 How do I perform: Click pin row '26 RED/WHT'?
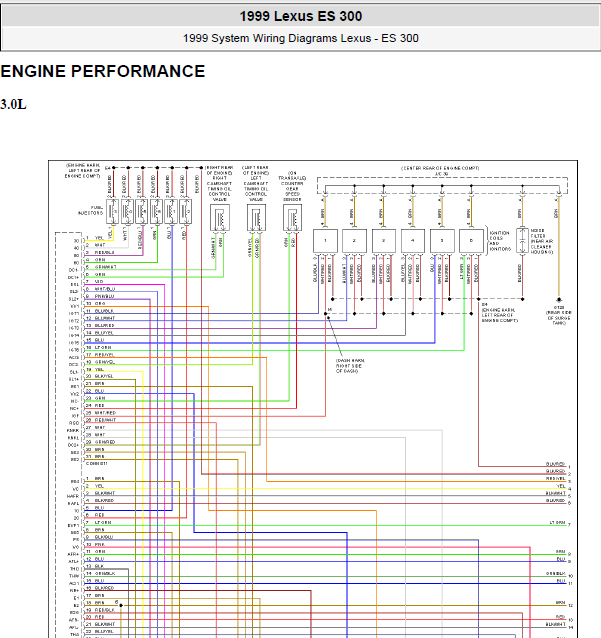[x=101, y=420]
